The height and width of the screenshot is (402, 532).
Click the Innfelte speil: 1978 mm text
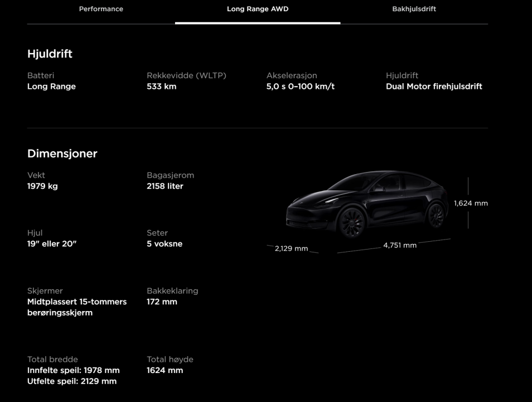click(73, 370)
